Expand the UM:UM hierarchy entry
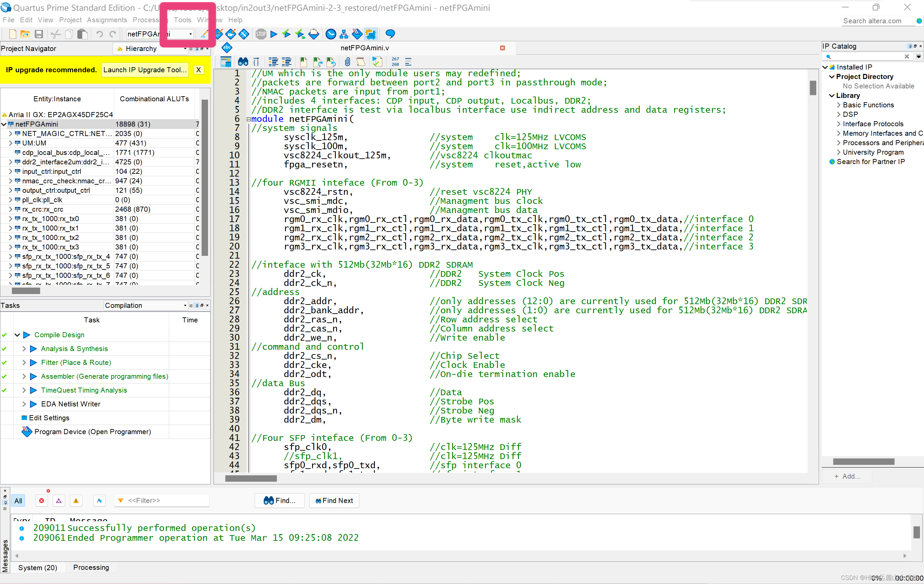The image size is (924, 584). pos(10,143)
